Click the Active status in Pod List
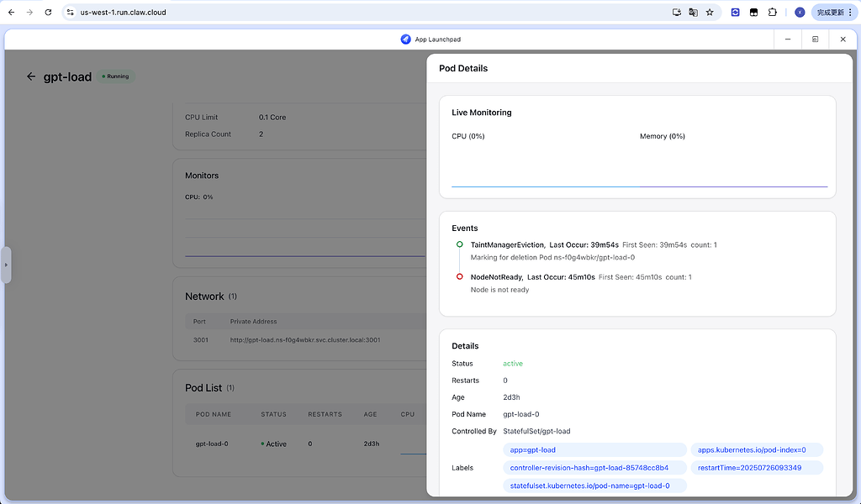This screenshot has height=504, width=861. click(273, 444)
